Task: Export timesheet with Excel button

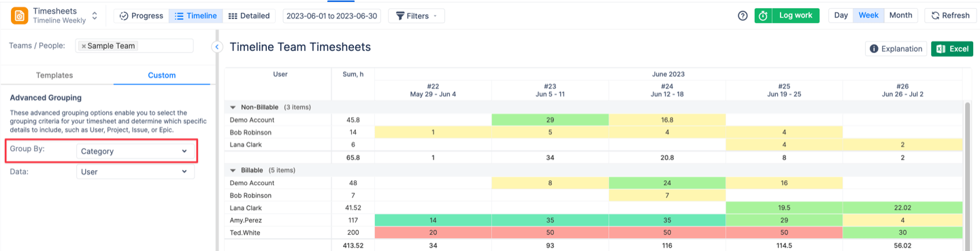Action: click(951, 49)
